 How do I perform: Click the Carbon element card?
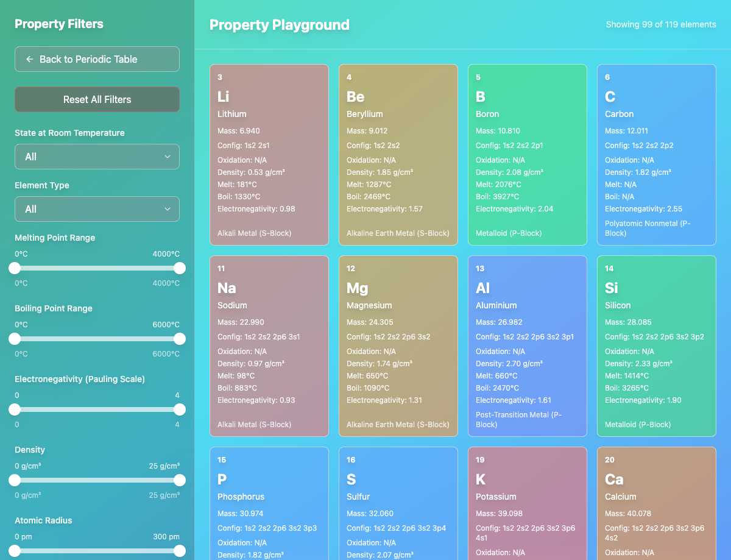pos(656,155)
